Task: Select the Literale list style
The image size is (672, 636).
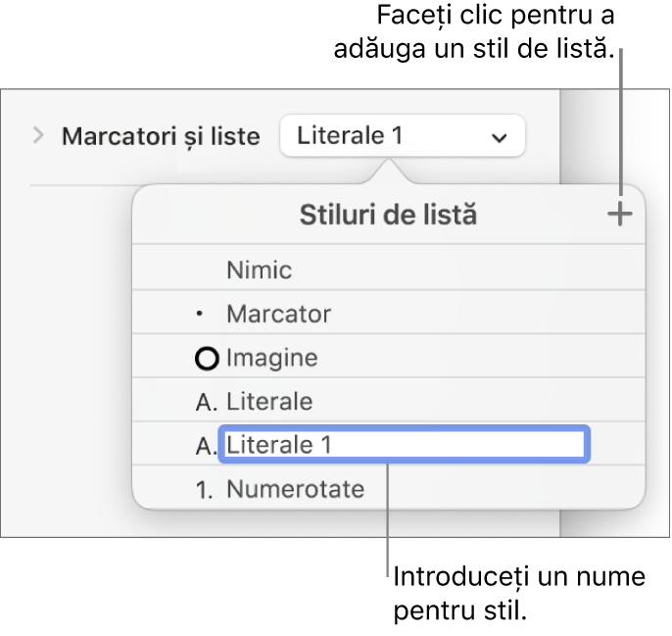Action: [388, 401]
